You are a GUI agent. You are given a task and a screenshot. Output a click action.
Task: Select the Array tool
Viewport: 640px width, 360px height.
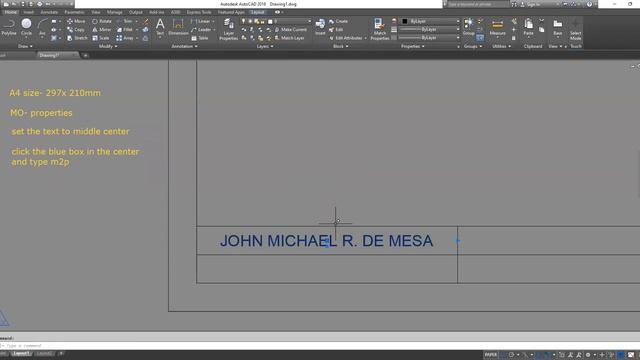point(125,38)
